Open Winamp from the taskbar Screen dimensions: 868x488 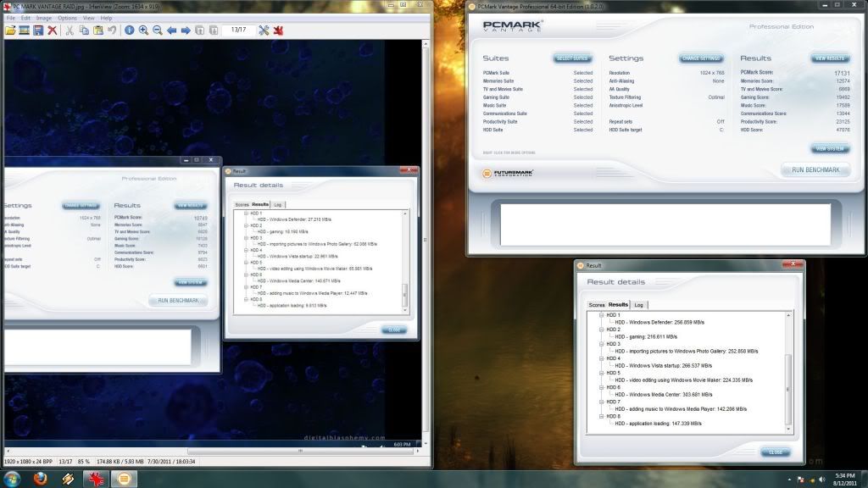click(x=68, y=479)
